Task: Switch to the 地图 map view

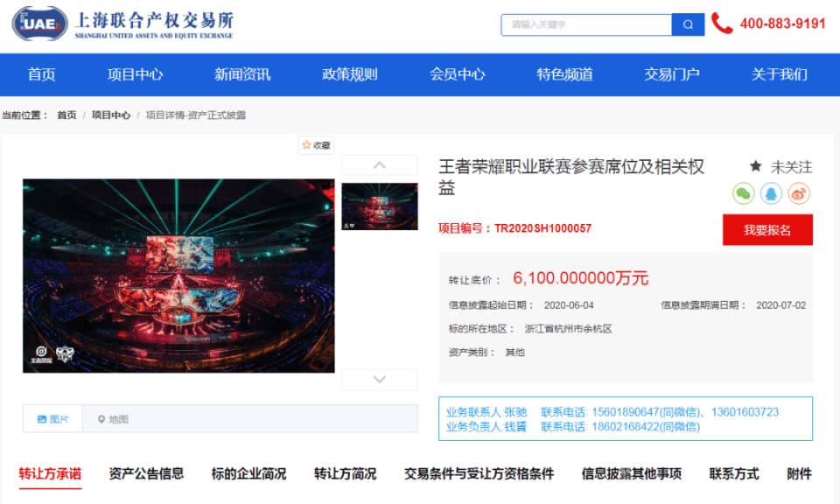Action: [x=113, y=419]
